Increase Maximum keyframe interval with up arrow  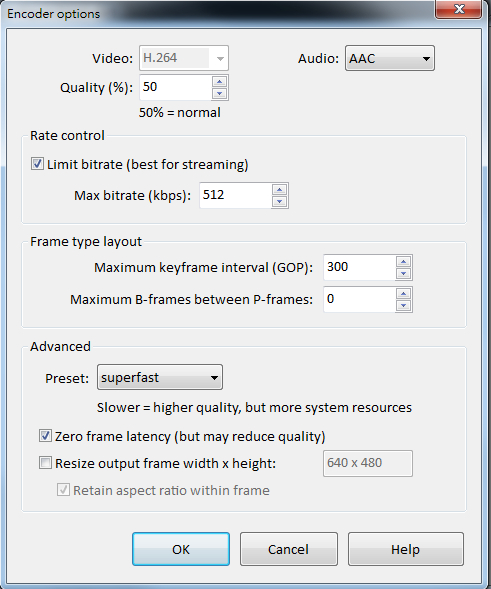click(x=403, y=262)
